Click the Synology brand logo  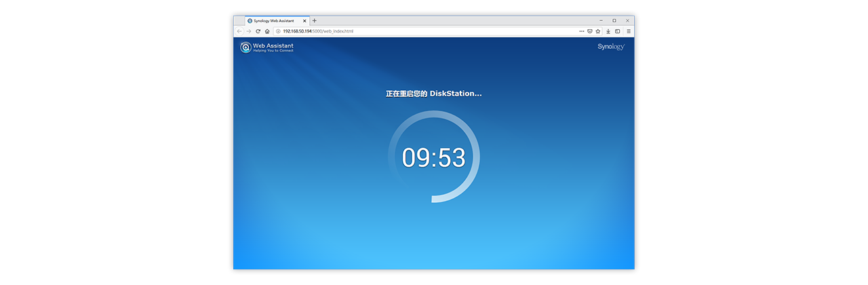click(x=611, y=47)
